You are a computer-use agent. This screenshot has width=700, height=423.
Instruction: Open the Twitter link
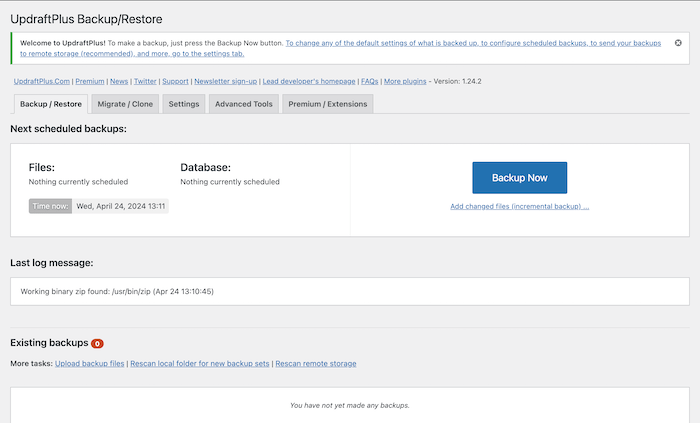point(145,81)
